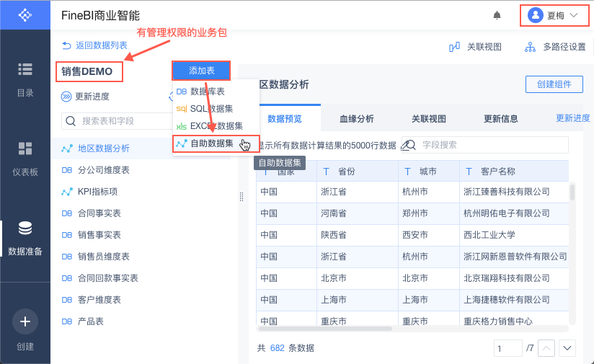Open the notification bell
The image size is (594, 364).
click(x=497, y=16)
